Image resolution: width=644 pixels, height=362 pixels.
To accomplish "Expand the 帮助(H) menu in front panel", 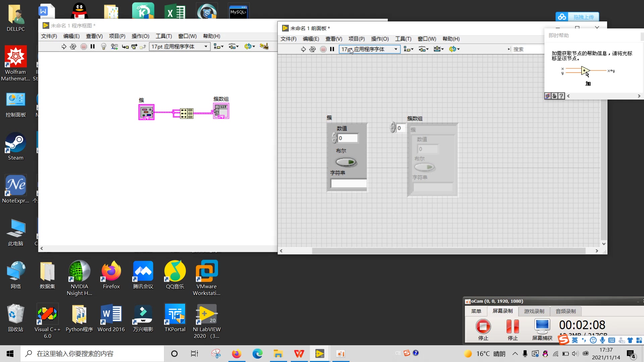I will tap(451, 39).
